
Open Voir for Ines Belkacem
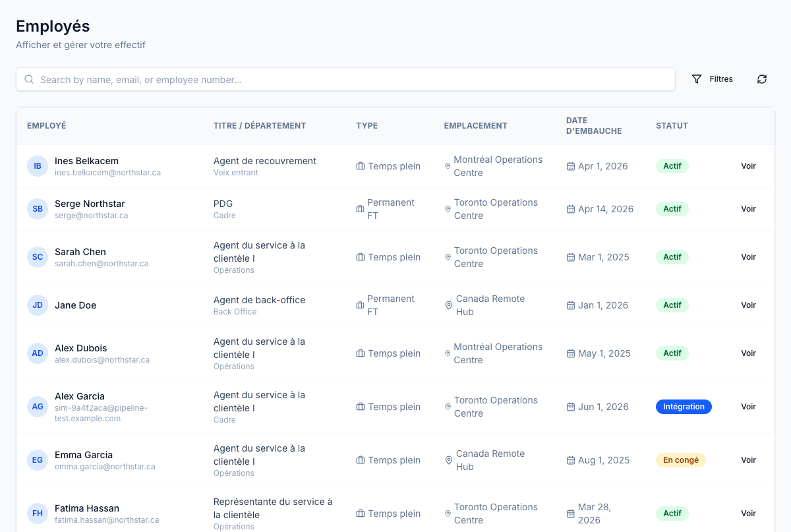click(748, 166)
